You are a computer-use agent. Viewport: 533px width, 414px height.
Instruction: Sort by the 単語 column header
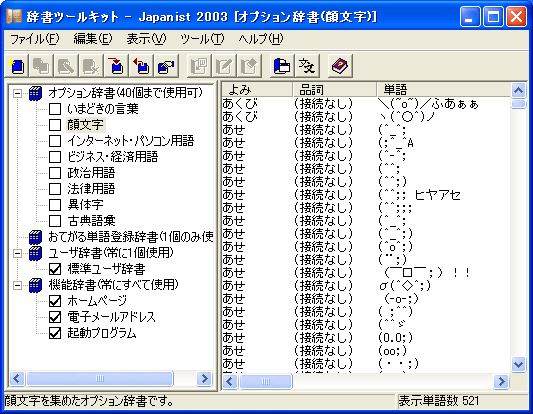pyautogui.click(x=444, y=90)
